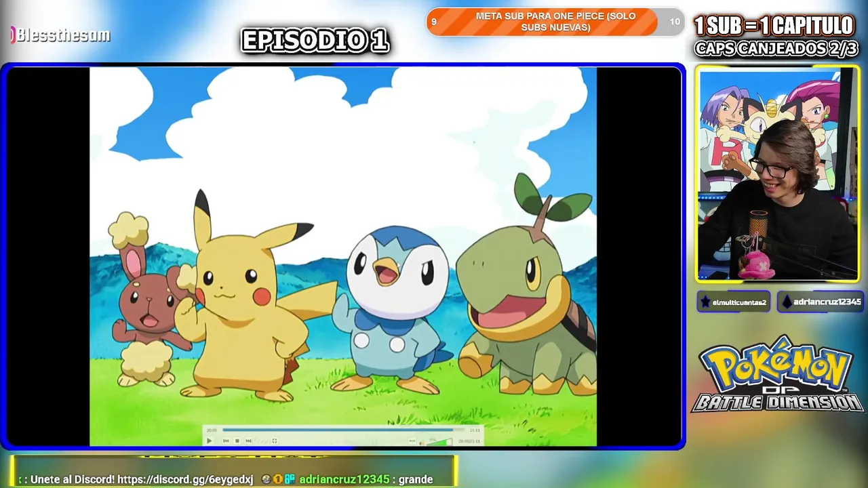Click the video seek progress bar
The height and width of the screenshot is (488, 868).
[343, 430]
